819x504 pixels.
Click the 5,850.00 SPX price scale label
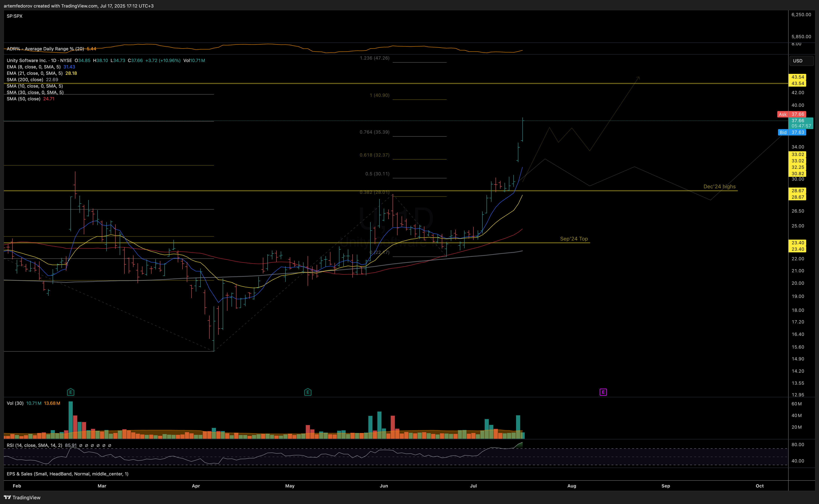801,36
